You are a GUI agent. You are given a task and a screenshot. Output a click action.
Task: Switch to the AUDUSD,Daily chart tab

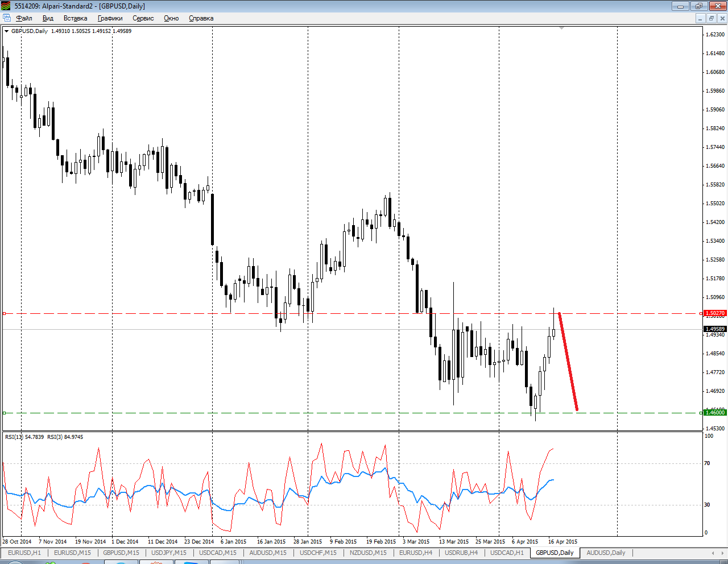606,553
